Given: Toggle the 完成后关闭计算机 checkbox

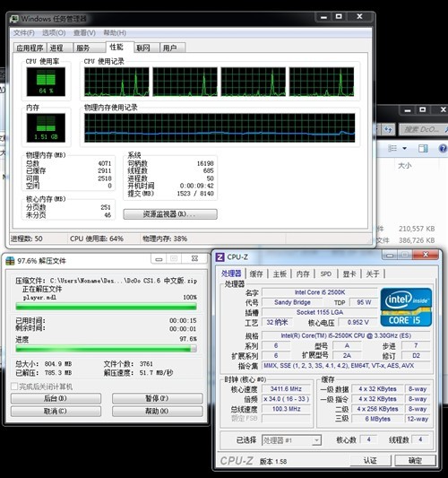Looking at the screenshot, I should point(14,387).
